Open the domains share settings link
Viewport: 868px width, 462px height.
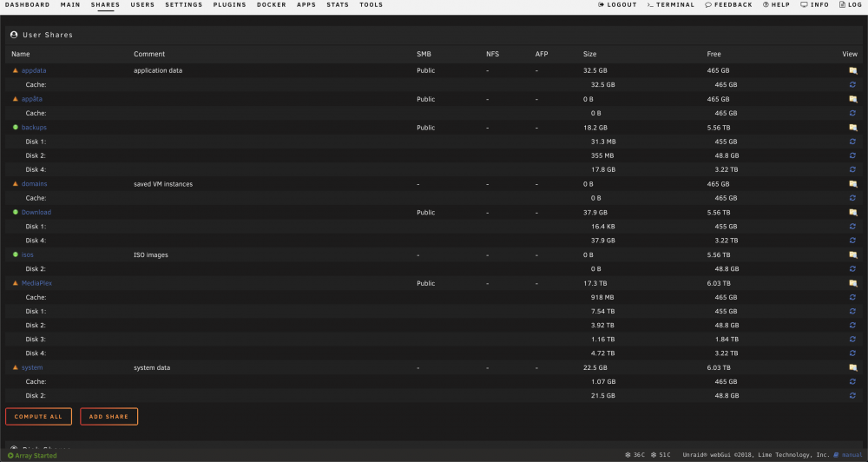[x=35, y=184]
